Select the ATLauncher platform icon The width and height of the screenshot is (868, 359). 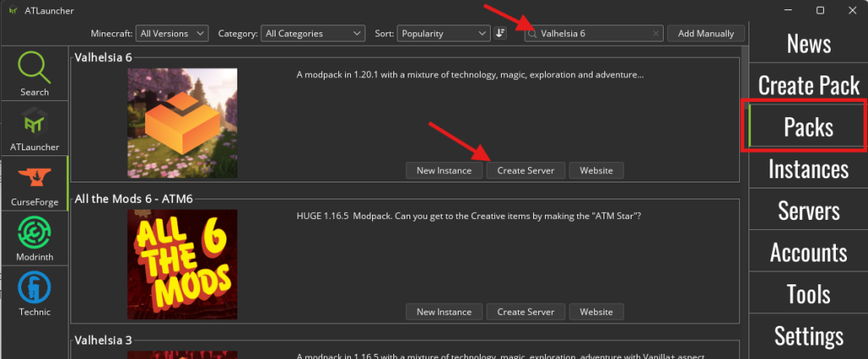[34, 128]
